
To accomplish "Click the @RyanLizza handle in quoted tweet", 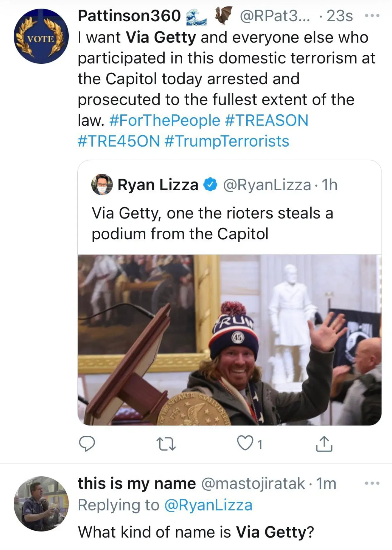I will pyautogui.click(x=267, y=185).
